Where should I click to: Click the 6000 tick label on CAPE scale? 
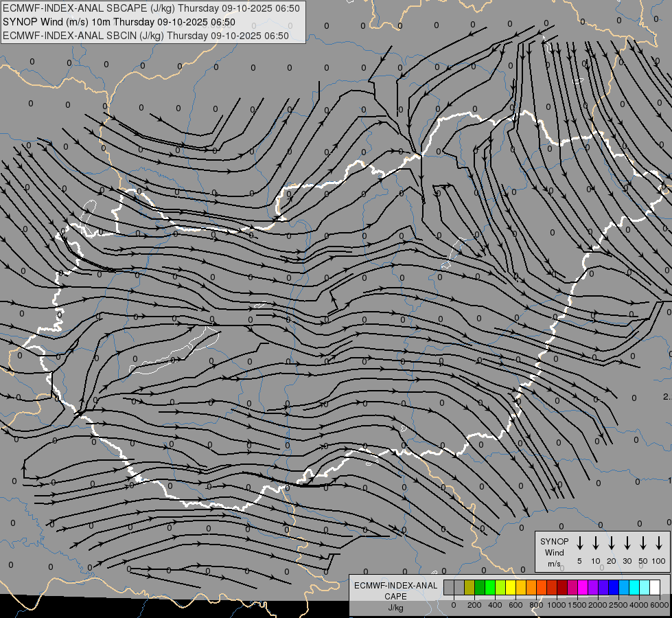coord(659,605)
